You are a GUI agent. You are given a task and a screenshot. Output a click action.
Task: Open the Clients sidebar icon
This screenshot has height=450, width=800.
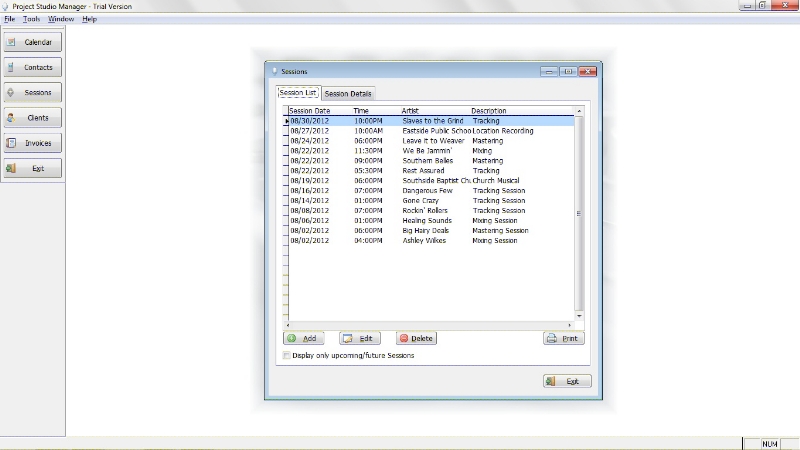coord(12,118)
